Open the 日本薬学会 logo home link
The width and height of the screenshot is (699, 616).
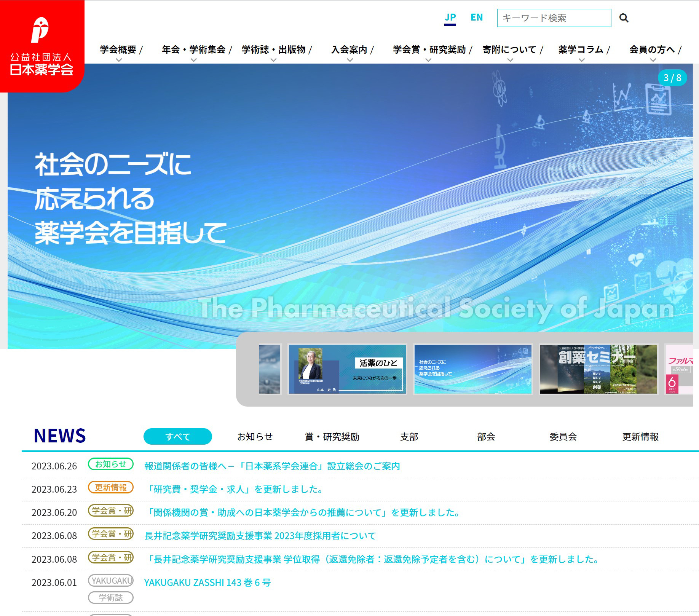42,46
